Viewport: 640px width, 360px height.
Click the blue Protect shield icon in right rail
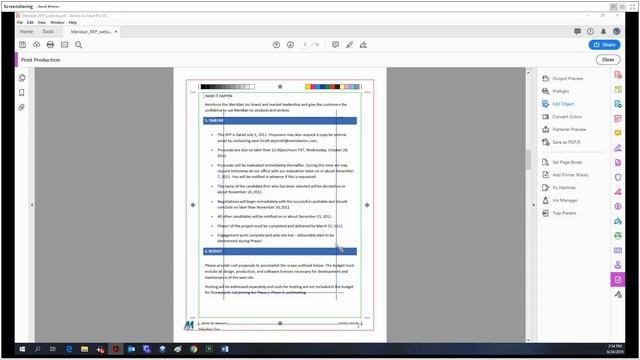[x=618, y=177]
